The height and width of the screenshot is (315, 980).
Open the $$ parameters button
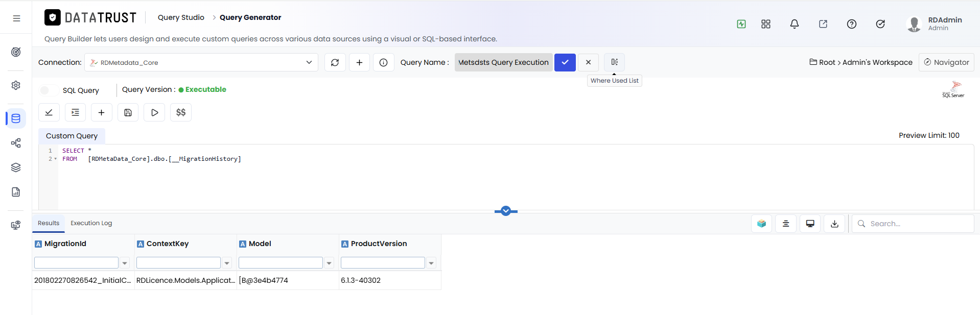point(181,112)
